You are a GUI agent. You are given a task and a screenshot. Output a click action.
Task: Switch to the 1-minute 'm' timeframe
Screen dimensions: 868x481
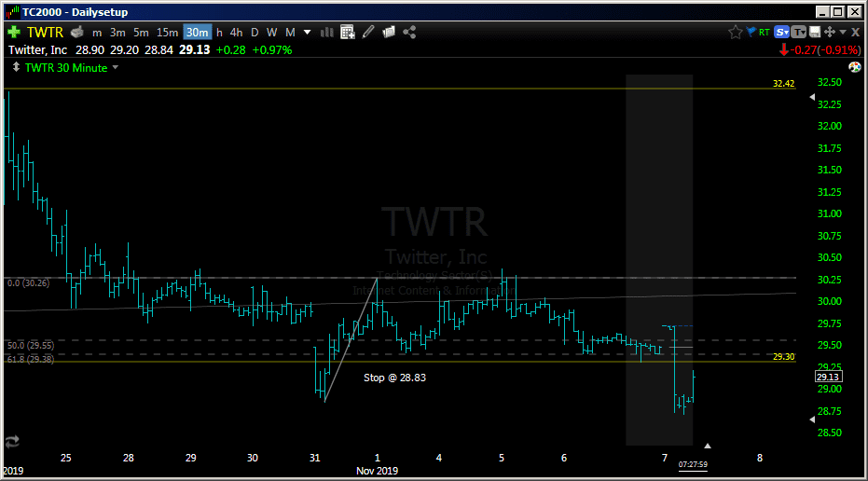click(x=97, y=33)
